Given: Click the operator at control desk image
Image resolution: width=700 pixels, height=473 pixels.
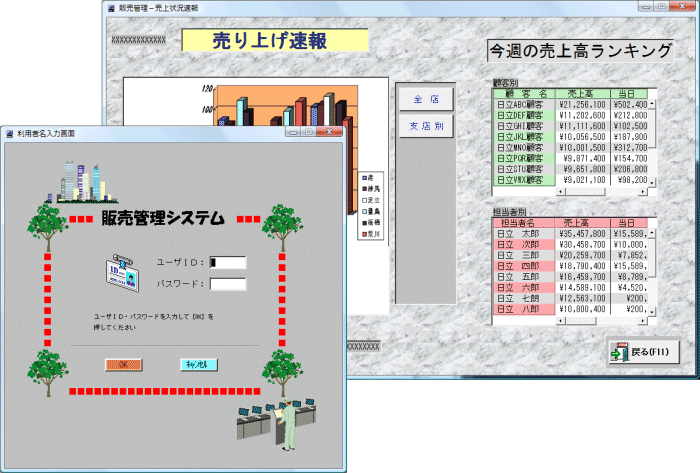Looking at the screenshot, I should coord(277,424).
